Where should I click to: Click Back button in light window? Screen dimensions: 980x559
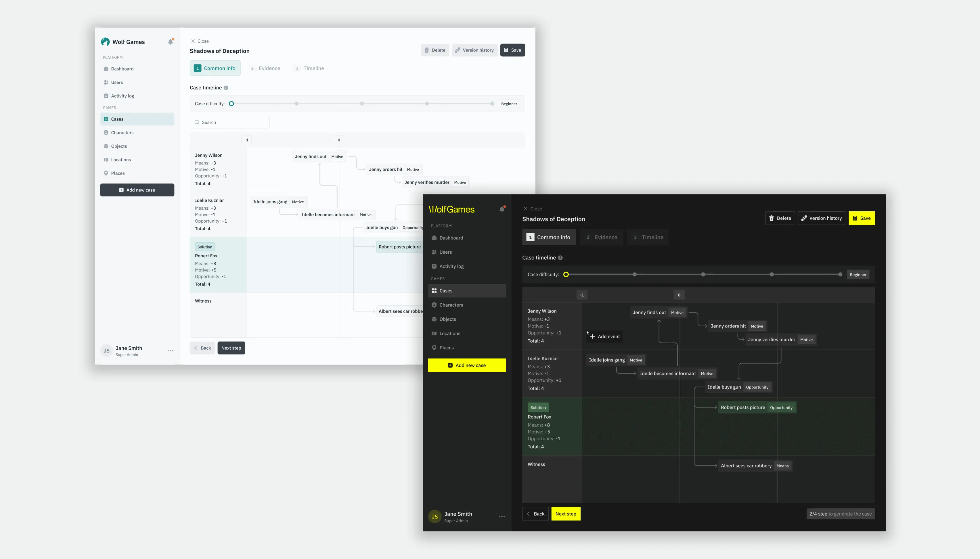click(x=202, y=348)
